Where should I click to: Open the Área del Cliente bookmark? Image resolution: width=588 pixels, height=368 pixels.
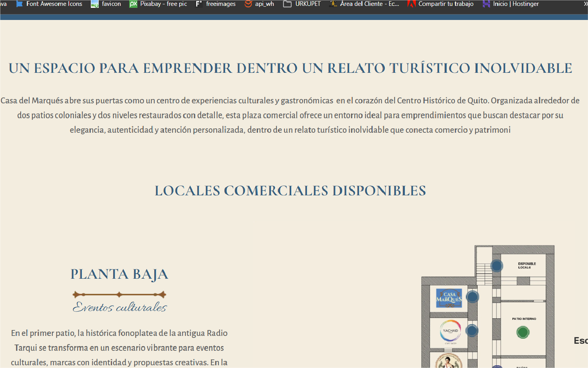pyautogui.click(x=364, y=4)
